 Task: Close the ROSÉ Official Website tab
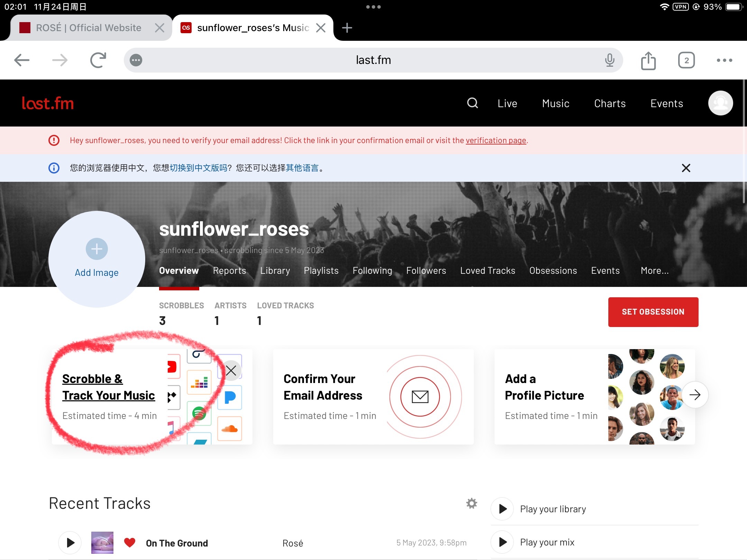click(159, 28)
